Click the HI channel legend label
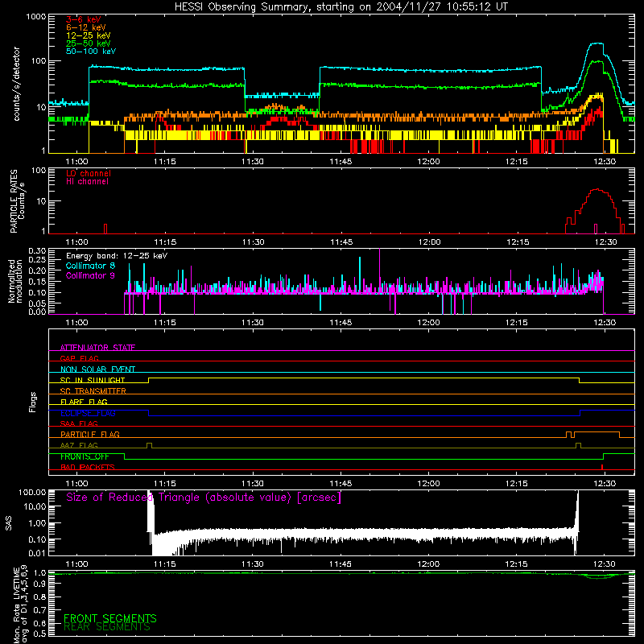Image resolution: width=644 pixels, height=644 pixels. pyautogui.click(x=87, y=181)
